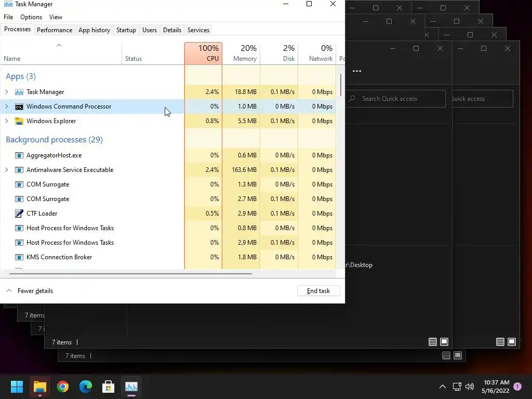
Task: Open File Explorer from the taskbar
Action: 39,387
